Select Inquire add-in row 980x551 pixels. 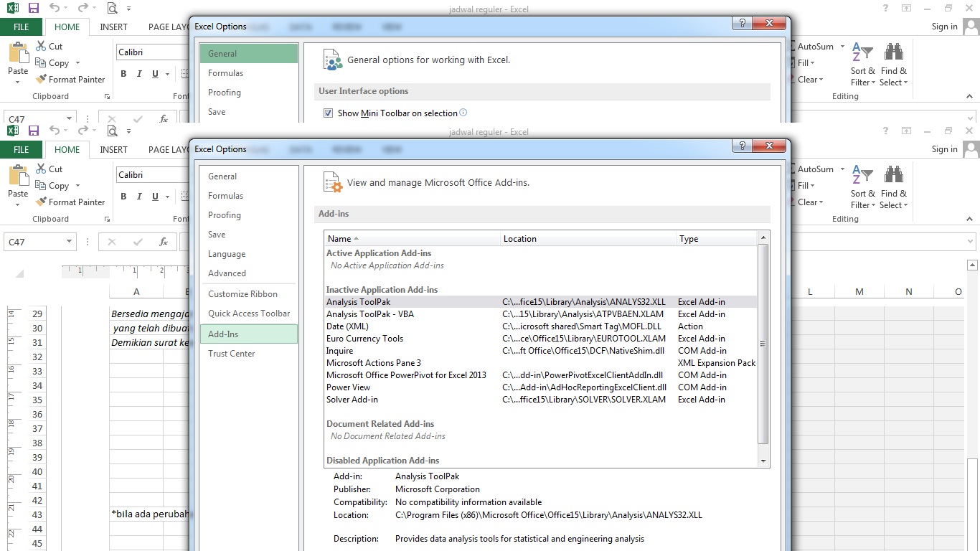pos(541,351)
